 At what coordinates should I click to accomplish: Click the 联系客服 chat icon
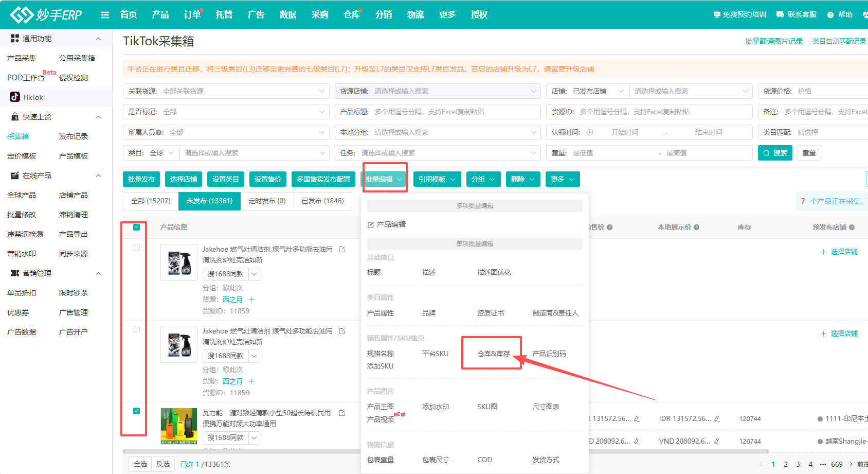tap(780, 15)
